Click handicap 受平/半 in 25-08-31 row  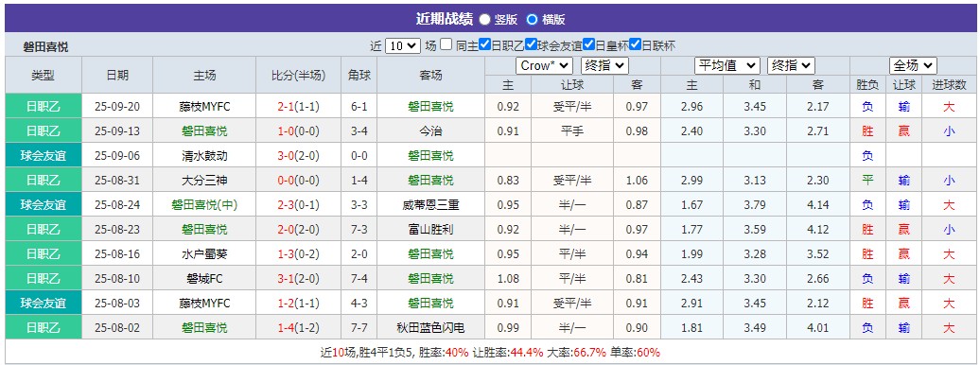[x=572, y=181]
